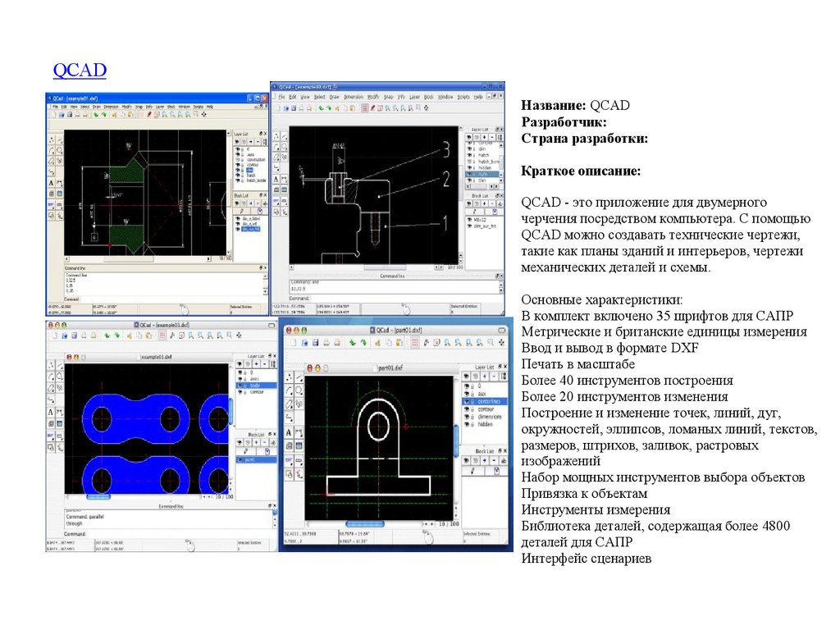Click Open file icon in example03.dxf Mac window
840x630 pixels.
(x=64, y=336)
